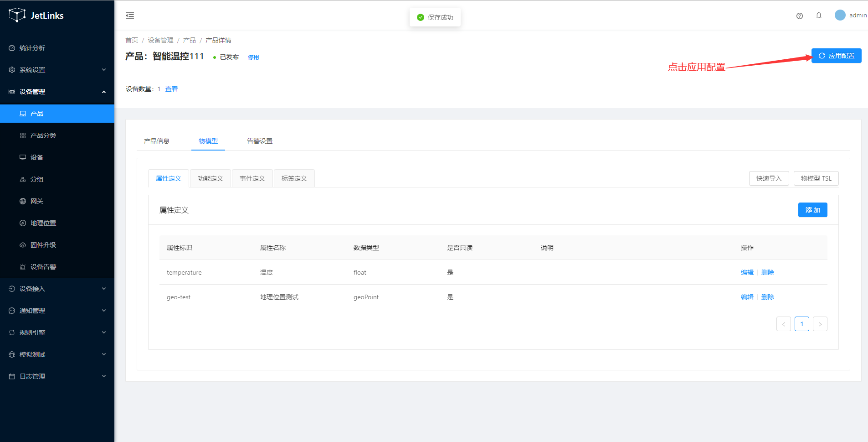Viewport: 868px width, 442px height.
Task: Collapse the 设备管理 menu
Action: point(57,92)
